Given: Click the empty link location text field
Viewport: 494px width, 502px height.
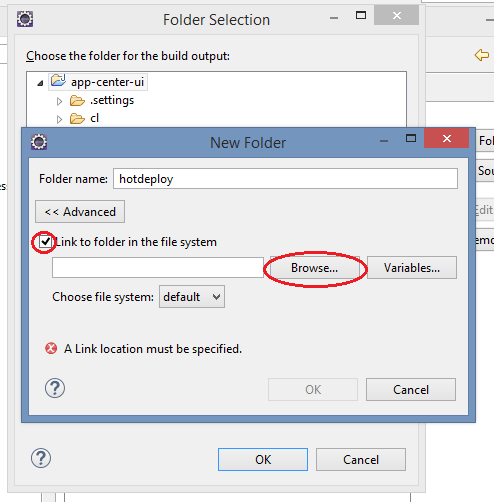Looking at the screenshot, I should 158,267.
